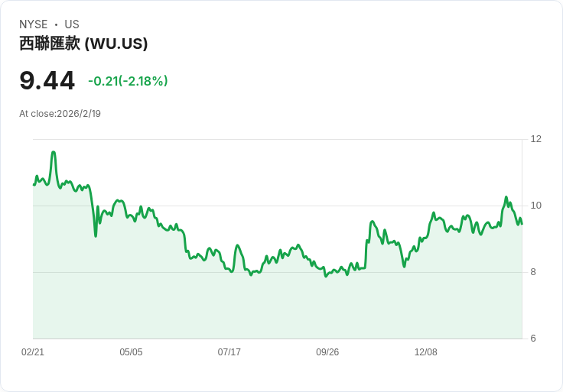Click the 10 y-axis value label
The height and width of the screenshot is (392, 563).
pyautogui.click(x=535, y=206)
